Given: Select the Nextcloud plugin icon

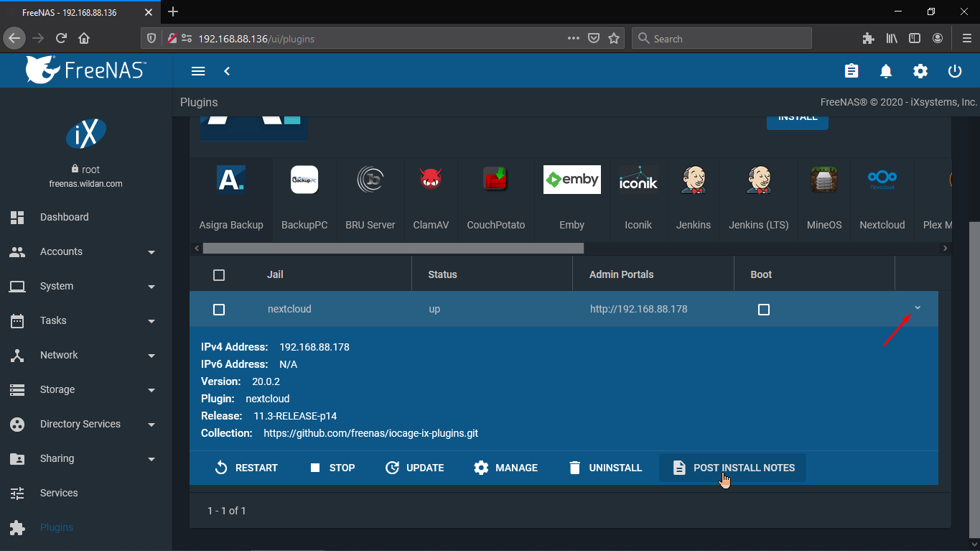Looking at the screenshot, I should pyautogui.click(x=882, y=180).
